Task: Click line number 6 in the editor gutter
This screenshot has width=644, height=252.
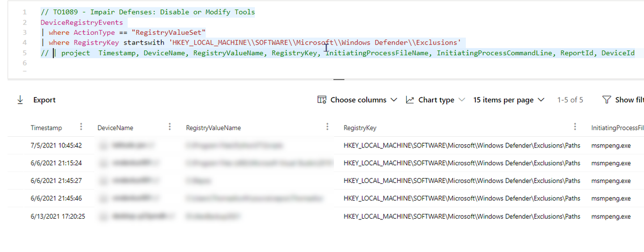Action: click(x=24, y=63)
